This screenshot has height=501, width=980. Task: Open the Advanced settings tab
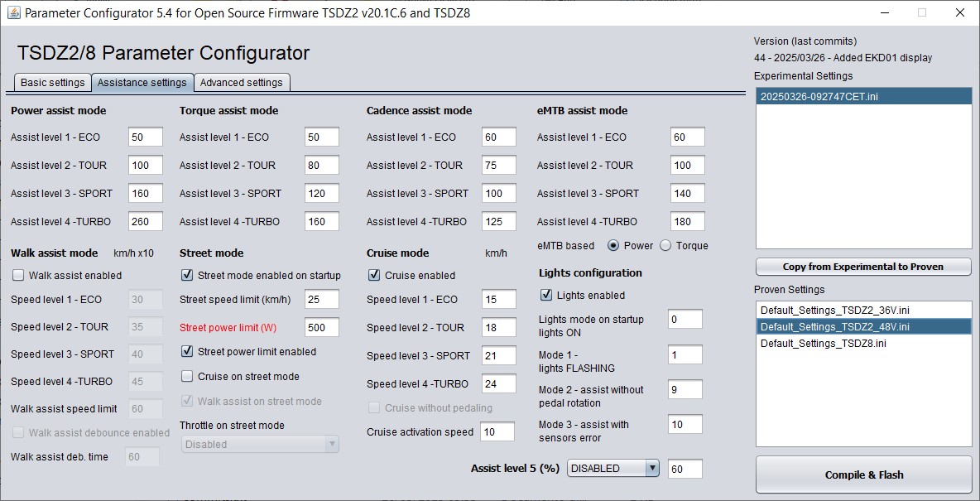tap(241, 83)
